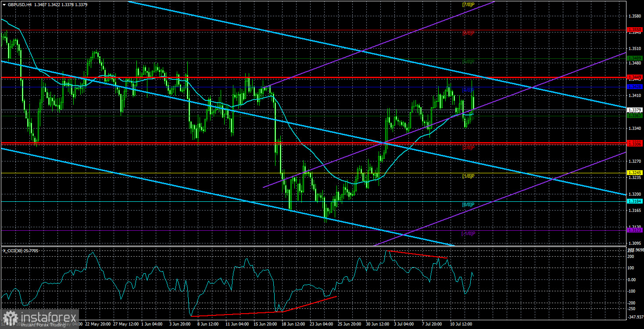Select the [-1/8]P Murray level label
Image resolution: width=644 pixels, height=329 pixels.
click(468, 233)
